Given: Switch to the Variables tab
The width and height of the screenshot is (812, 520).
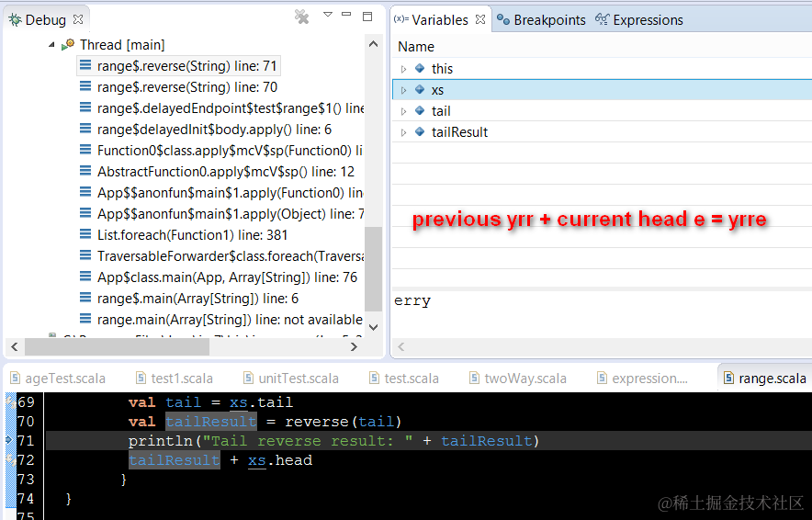Looking at the screenshot, I should tap(440, 20).
